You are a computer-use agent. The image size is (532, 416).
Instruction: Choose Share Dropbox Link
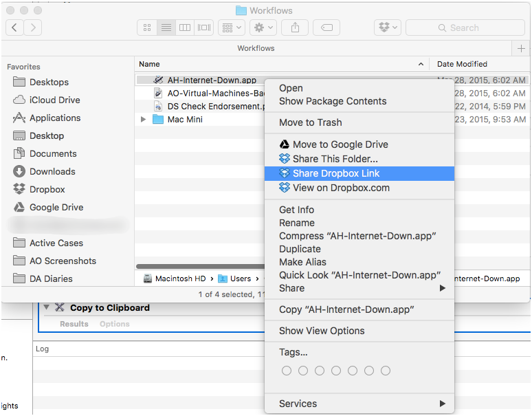(359, 173)
